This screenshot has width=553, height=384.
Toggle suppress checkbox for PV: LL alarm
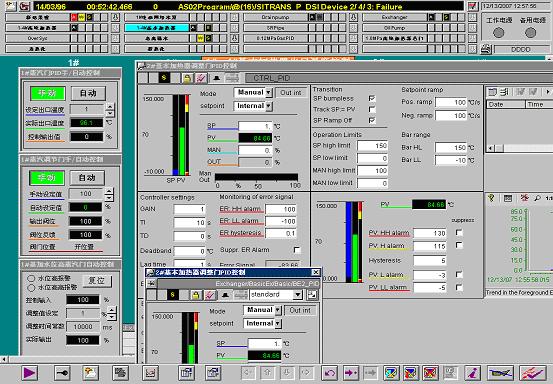459,287
